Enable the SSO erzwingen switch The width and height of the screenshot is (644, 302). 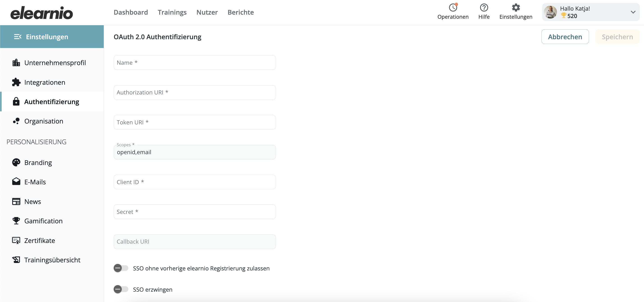click(121, 289)
